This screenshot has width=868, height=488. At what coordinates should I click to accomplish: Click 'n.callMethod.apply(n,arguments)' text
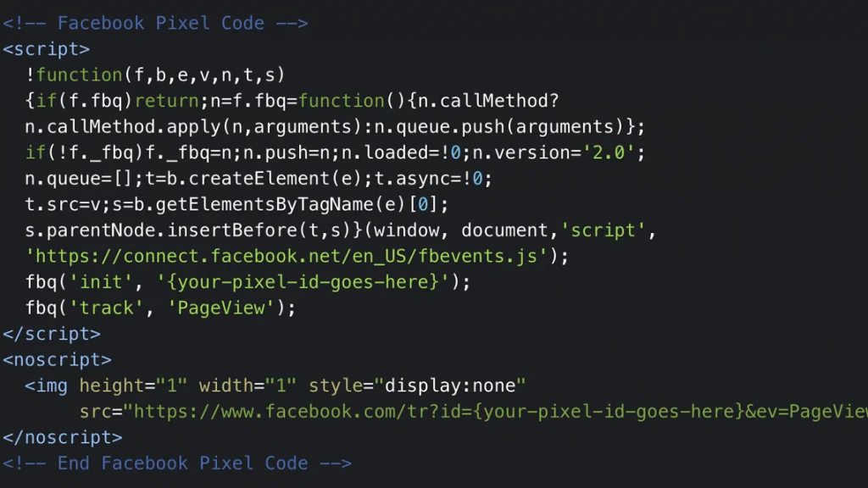[194, 127]
